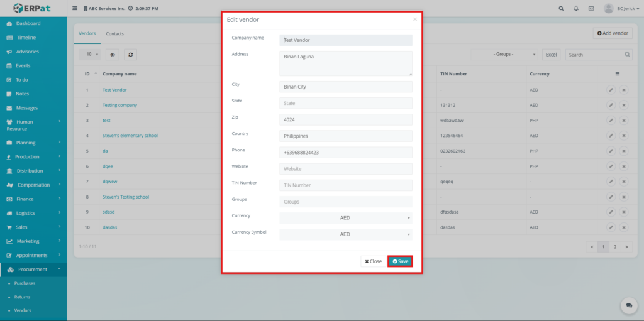Open the mail envelope icon
644x321 pixels.
pyautogui.click(x=591, y=8)
